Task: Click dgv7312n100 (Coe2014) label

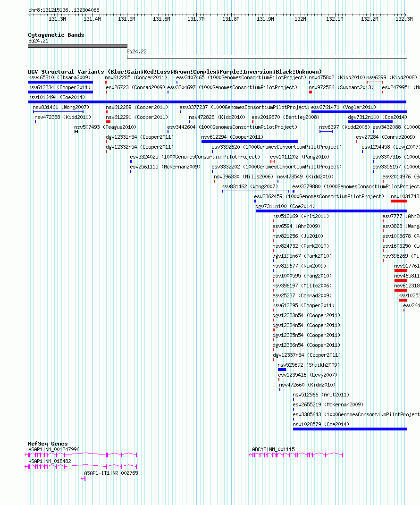Action: pyautogui.click(x=378, y=117)
